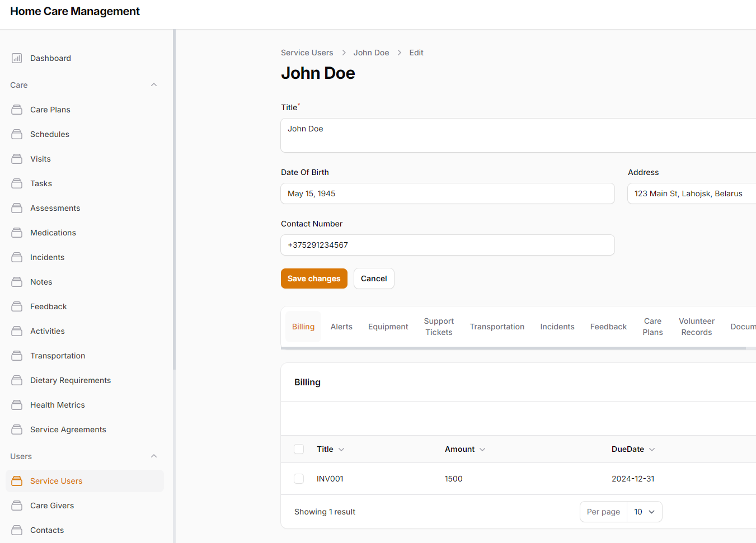Screen dimensions: 756x543
Task: Open the Per page dropdown
Action: pos(644,512)
